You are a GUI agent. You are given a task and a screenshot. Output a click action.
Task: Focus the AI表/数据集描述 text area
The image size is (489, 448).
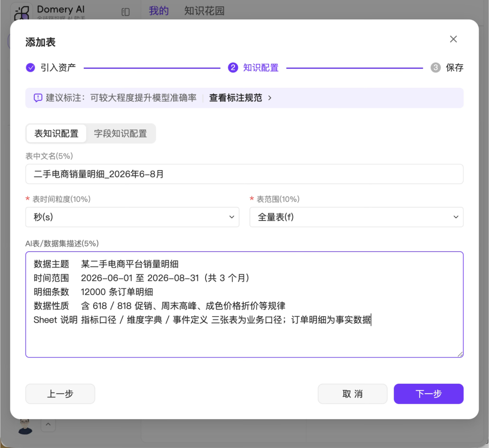click(x=244, y=304)
